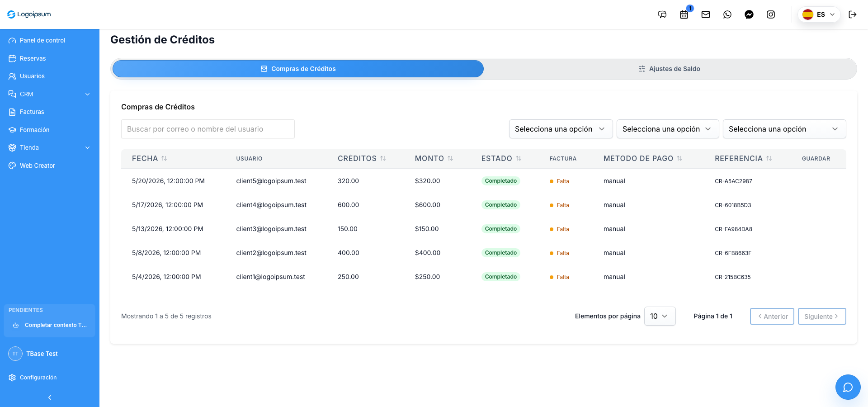This screenshot has height=407, width=868.
Task: Switch to Ajustes de Saldo tab
Action: click(670, 69)
